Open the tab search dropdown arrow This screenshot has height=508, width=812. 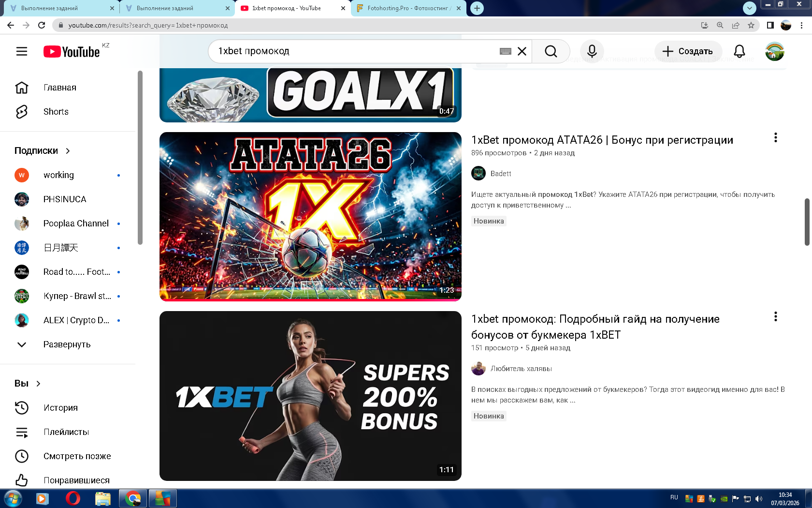749,8
